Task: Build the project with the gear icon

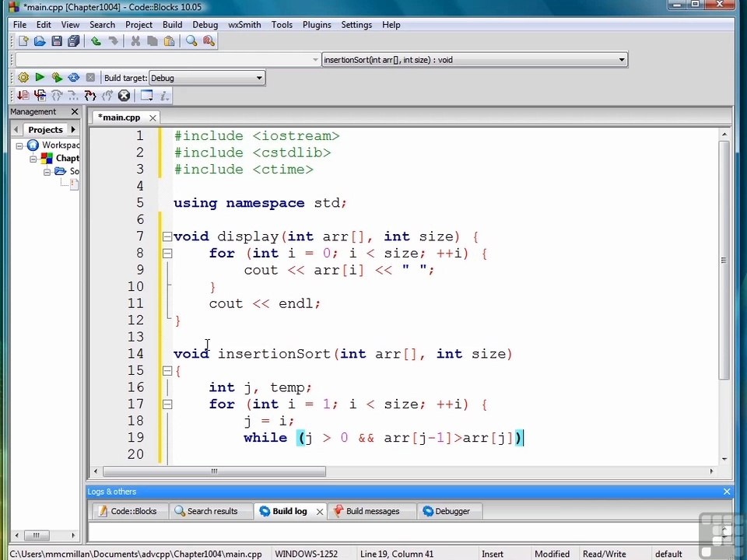Action: click(x=23, y=78)
